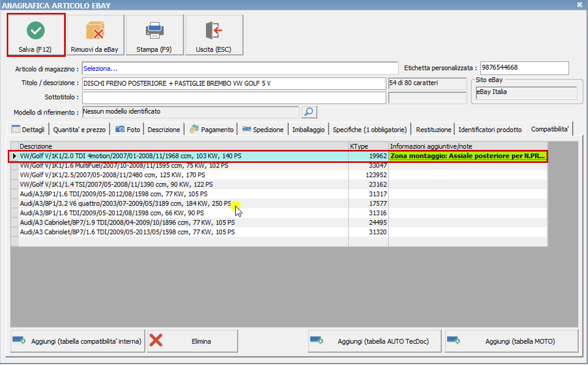Click the coins icon on Pagamento tab
Screen dimensions: 588x365
pos(194,129)
